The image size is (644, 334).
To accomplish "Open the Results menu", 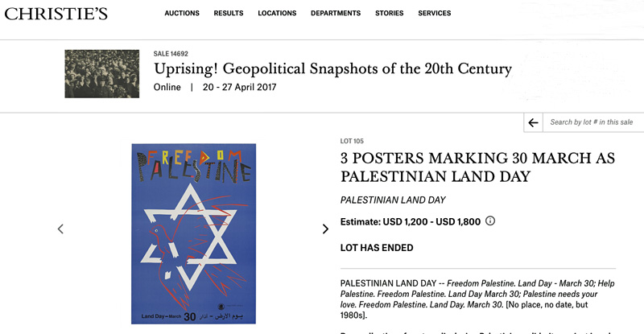I will click(x=229, y=13).
